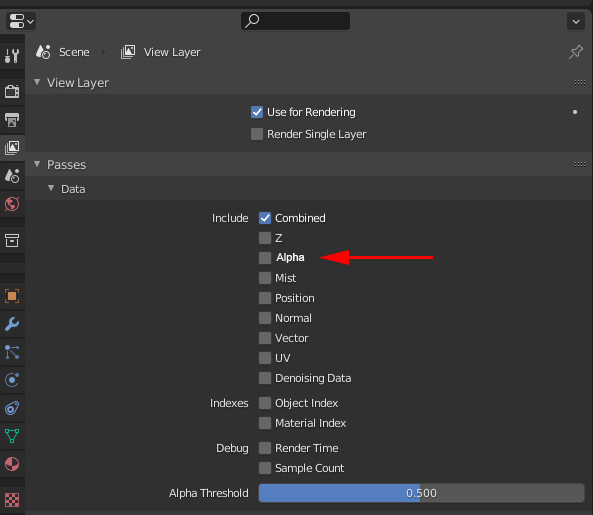This screenshot has height=515, width=593.
Task: Open the Object properties tab
Action: tap(12, 296)
